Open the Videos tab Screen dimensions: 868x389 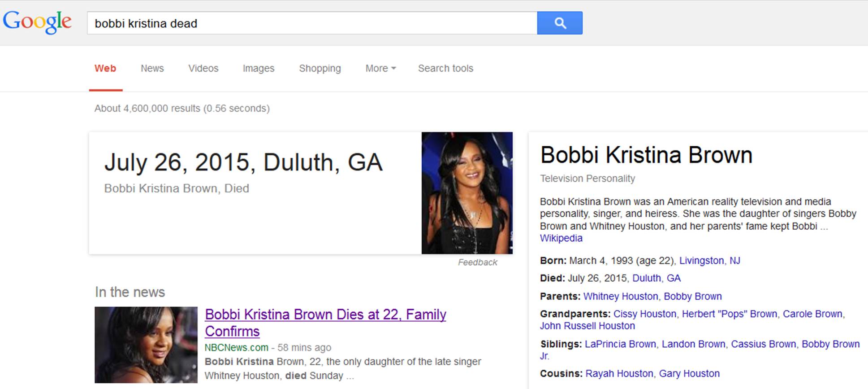click(203, 68)
